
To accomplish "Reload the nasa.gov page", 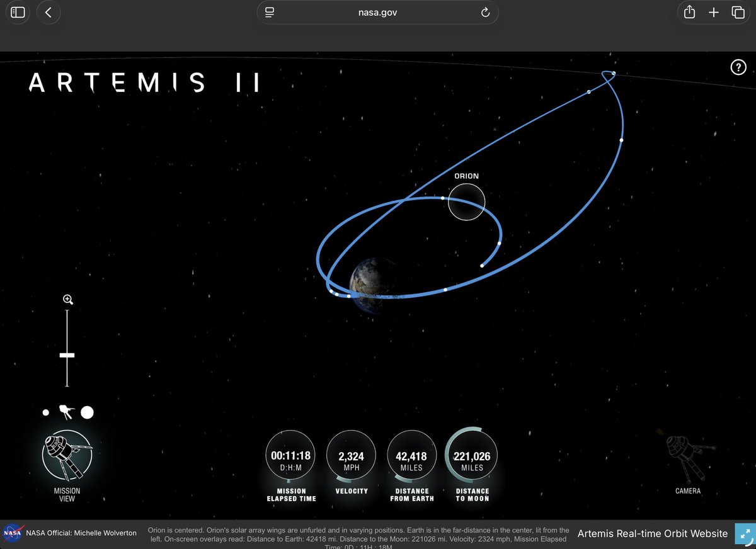I will (x=485, y=13).
